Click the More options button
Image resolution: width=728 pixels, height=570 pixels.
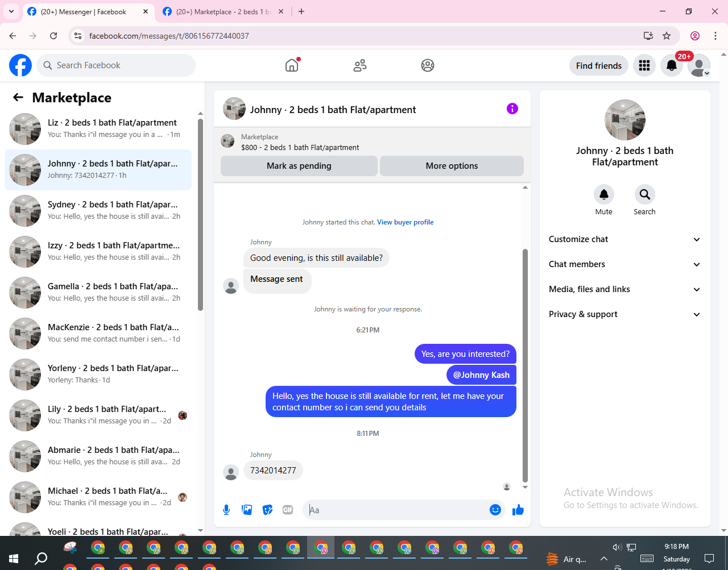pos(452,166)
